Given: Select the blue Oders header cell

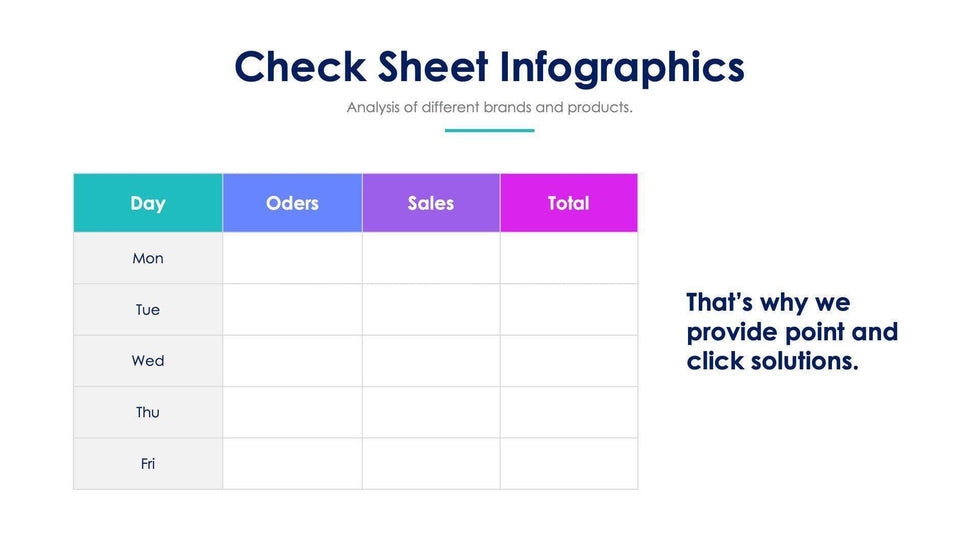Looking at the screenshot, I should coord(292,203).
